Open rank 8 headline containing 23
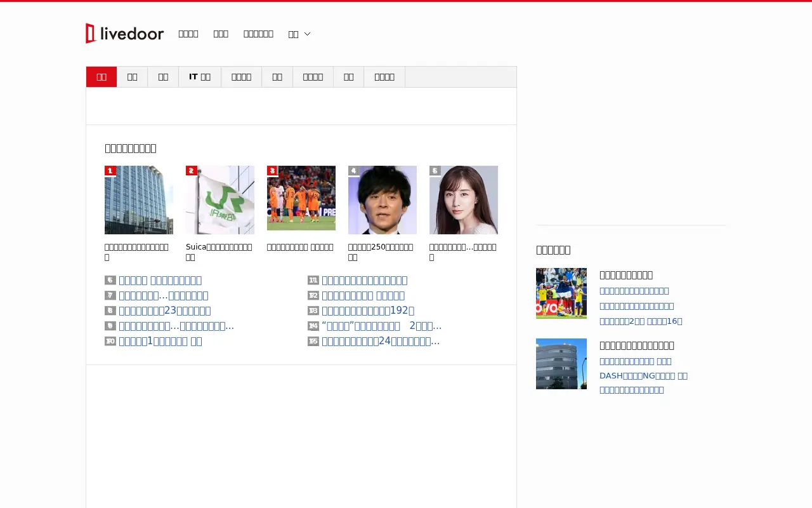 [165, 311]
